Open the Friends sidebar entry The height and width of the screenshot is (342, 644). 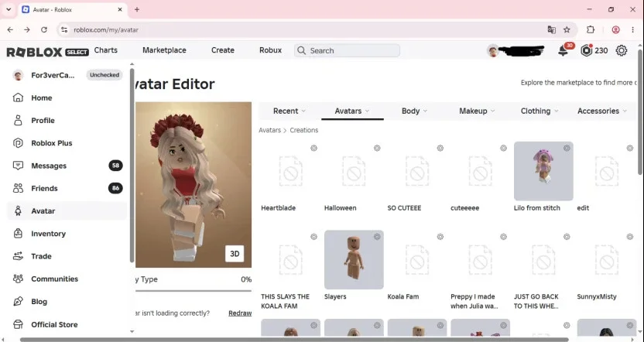[67, 188]
